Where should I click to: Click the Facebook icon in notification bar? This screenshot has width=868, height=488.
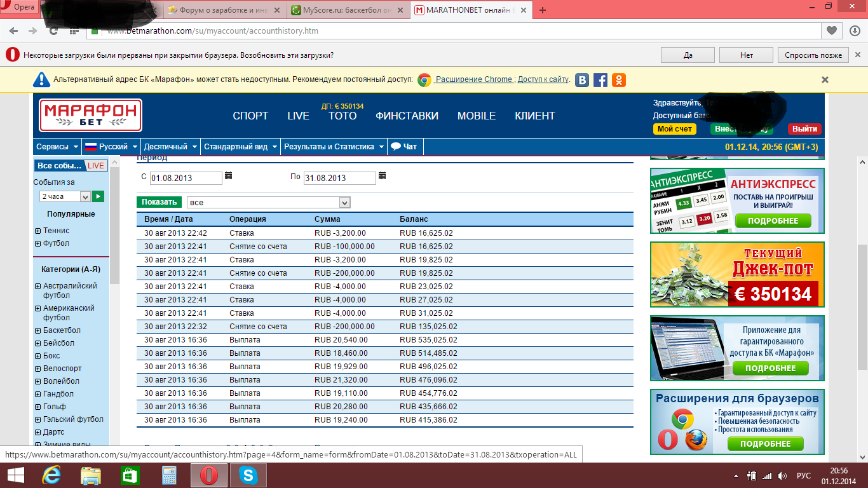600,80
